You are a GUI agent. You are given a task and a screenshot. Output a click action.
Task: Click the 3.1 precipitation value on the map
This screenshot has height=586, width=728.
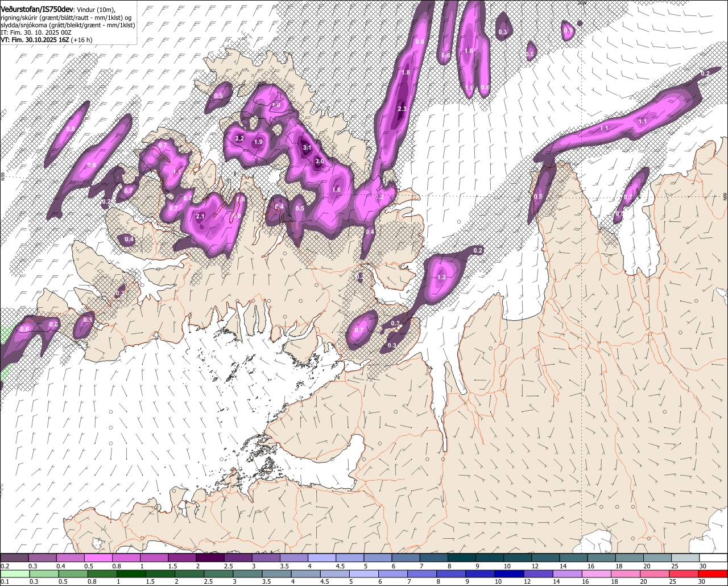[307, 147]
